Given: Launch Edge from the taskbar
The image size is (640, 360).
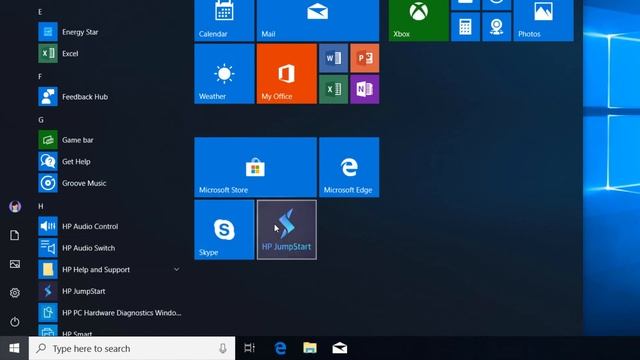Looking at the screenshot, I should 280,348.
